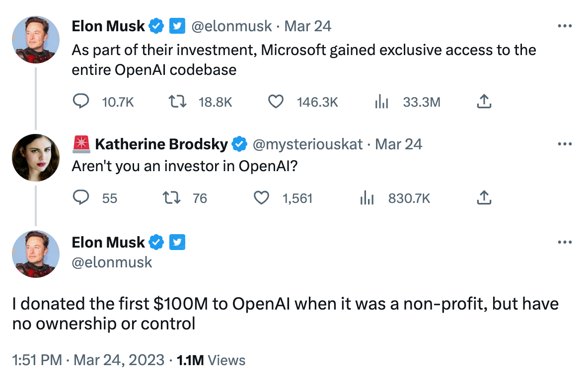Open more options on main tweet
This screenshot has height=381, width=588.
click(565, 243)
